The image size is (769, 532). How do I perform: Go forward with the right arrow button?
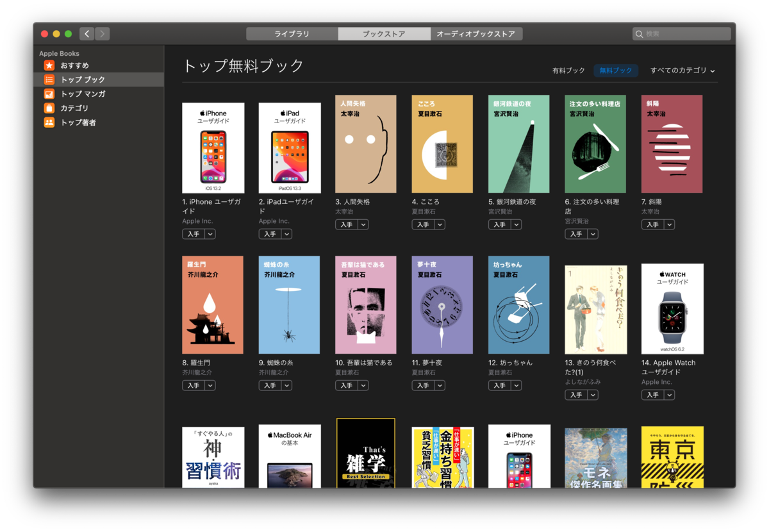click(102, 34)
